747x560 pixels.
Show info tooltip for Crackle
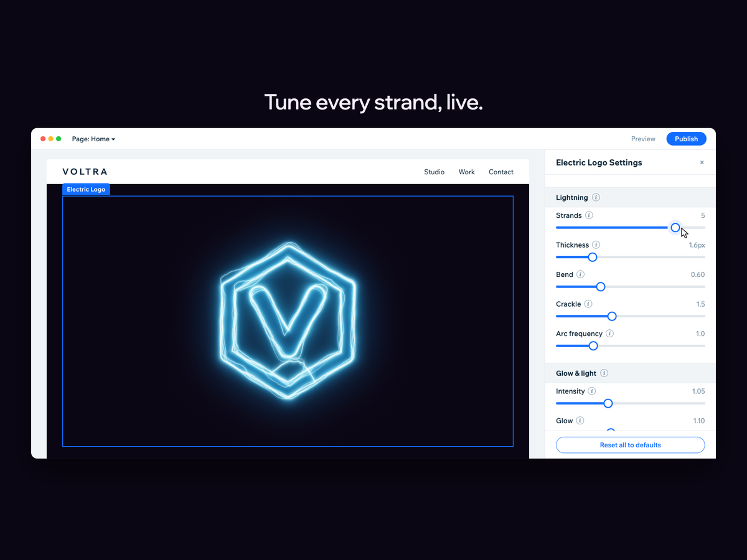coord(588,304)
